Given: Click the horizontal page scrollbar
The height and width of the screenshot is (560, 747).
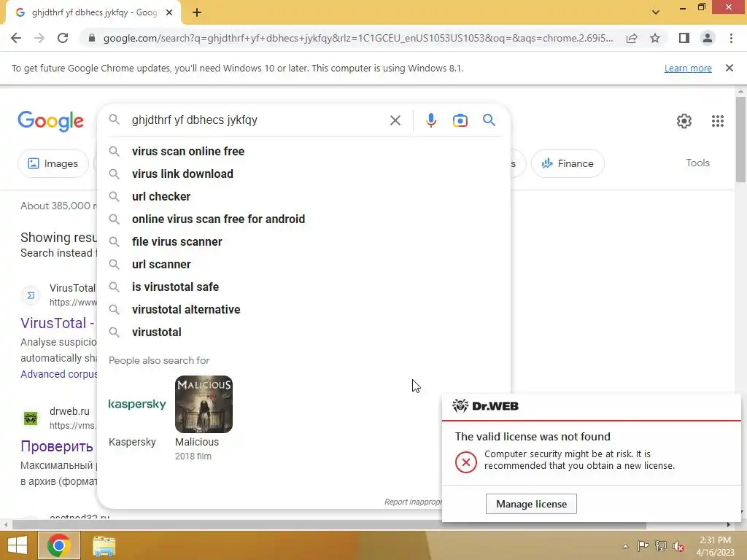Looking at the screenshot, I should click(329, 525).
